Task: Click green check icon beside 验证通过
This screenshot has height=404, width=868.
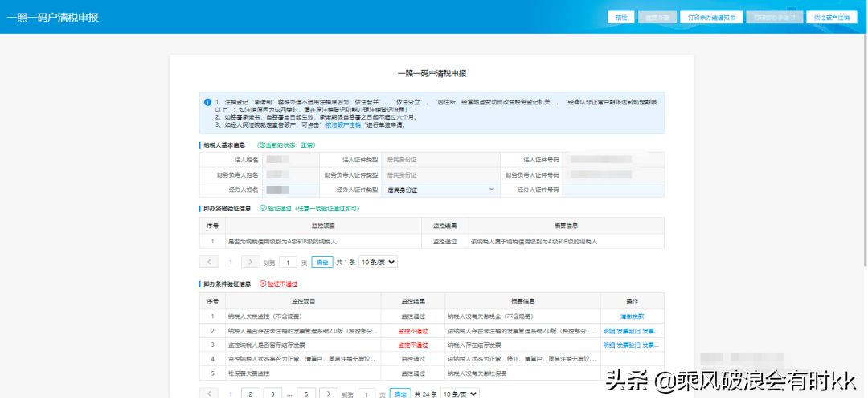Action: pyautogui.click(x=263, y=209)
